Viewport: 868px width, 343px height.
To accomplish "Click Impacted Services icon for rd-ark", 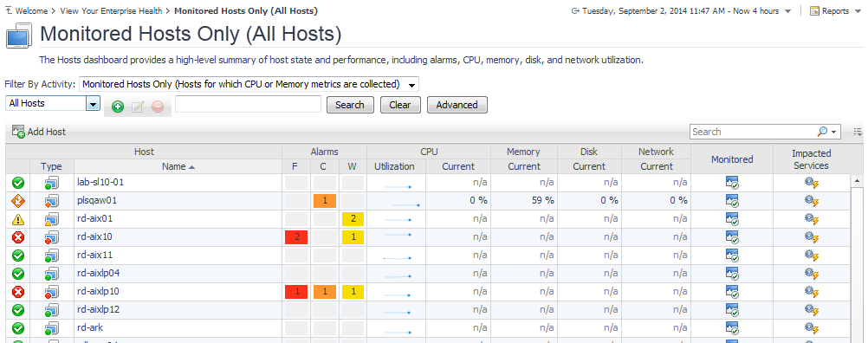I will pos(812,328).
